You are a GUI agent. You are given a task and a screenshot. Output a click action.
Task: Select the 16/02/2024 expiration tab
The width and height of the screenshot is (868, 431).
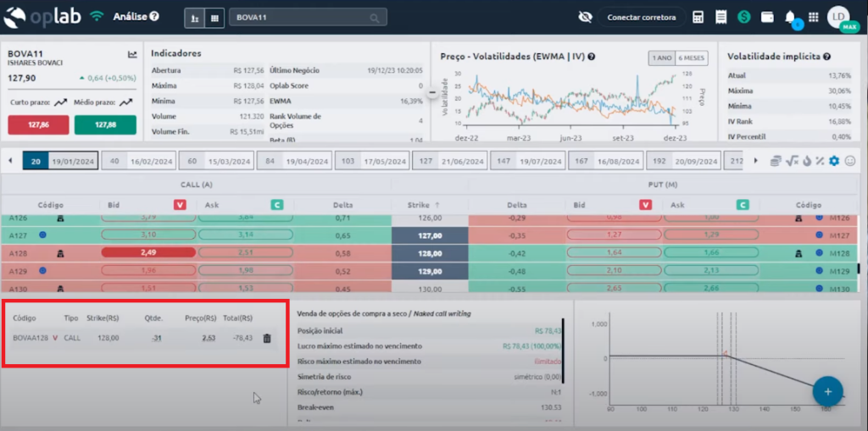[140, 161]
